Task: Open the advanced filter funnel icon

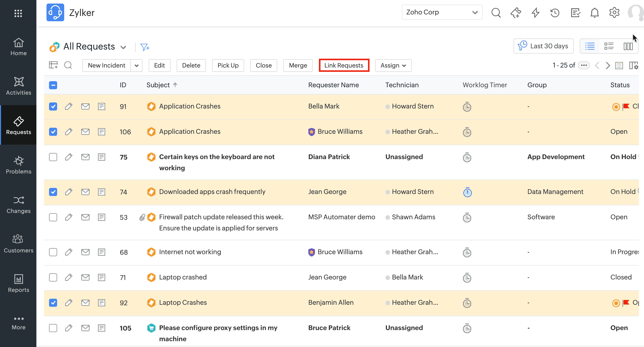Action: tap(145, 47)
